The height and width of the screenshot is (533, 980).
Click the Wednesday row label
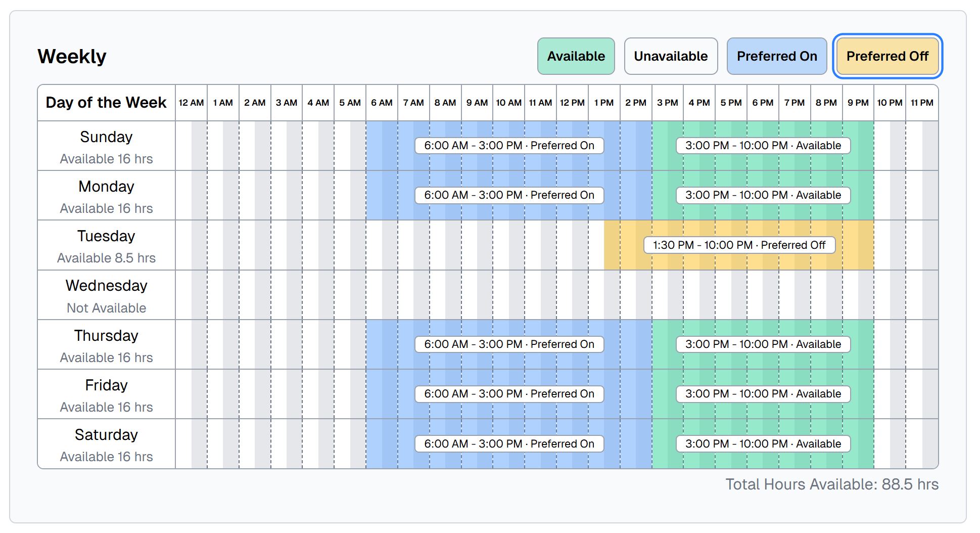[x=106, y=286]
